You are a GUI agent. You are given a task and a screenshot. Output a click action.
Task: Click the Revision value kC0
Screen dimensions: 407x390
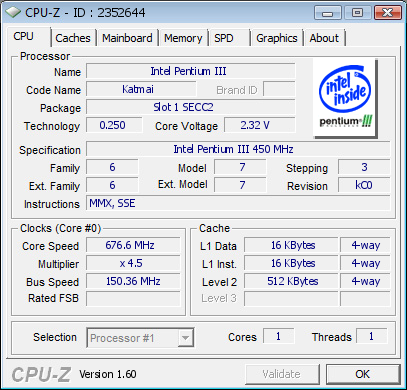364,185
